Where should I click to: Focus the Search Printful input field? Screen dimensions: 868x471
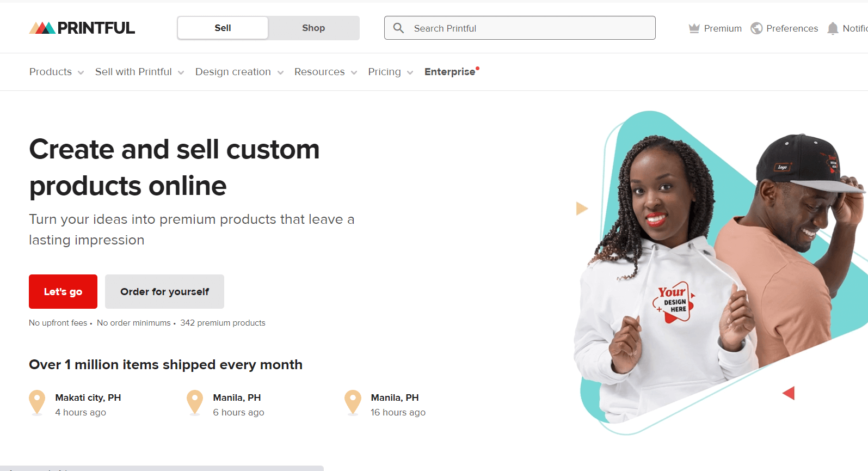coord(528,28)
